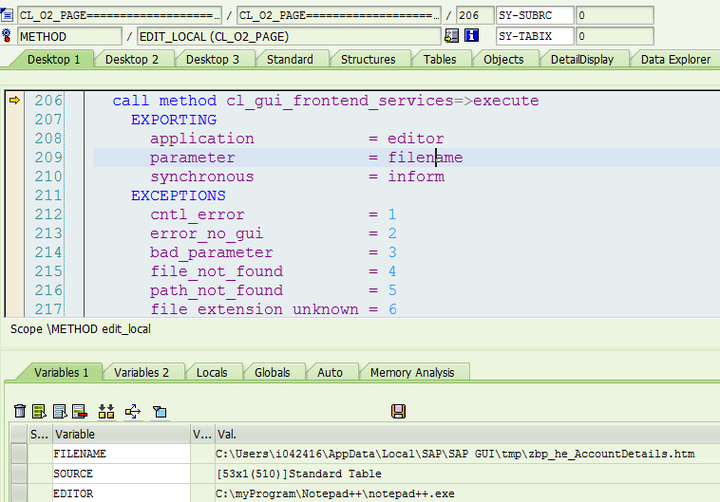Click the EXCEPTIONS keyword on line 211

coord(178,196)
